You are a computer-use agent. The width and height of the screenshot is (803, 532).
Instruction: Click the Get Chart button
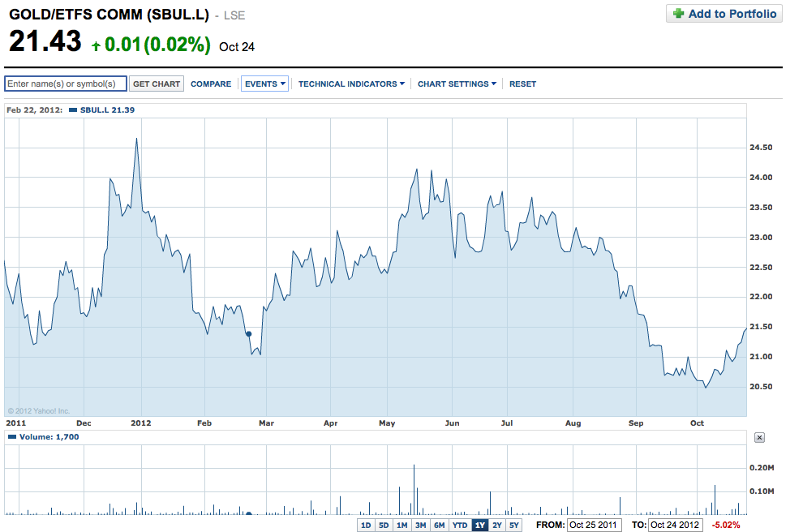point(157,84)
